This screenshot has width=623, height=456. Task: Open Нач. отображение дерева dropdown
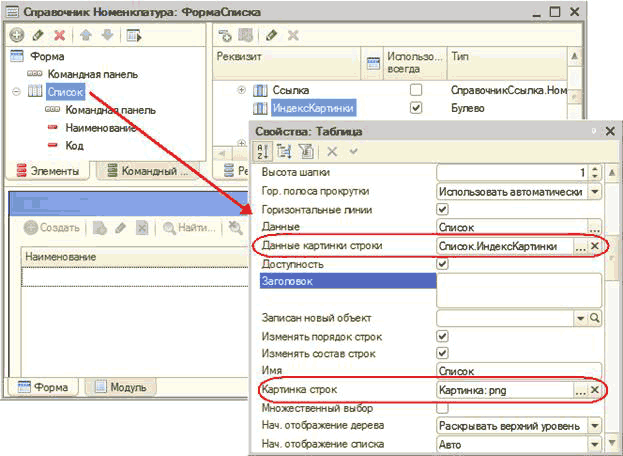click(594, 427)
